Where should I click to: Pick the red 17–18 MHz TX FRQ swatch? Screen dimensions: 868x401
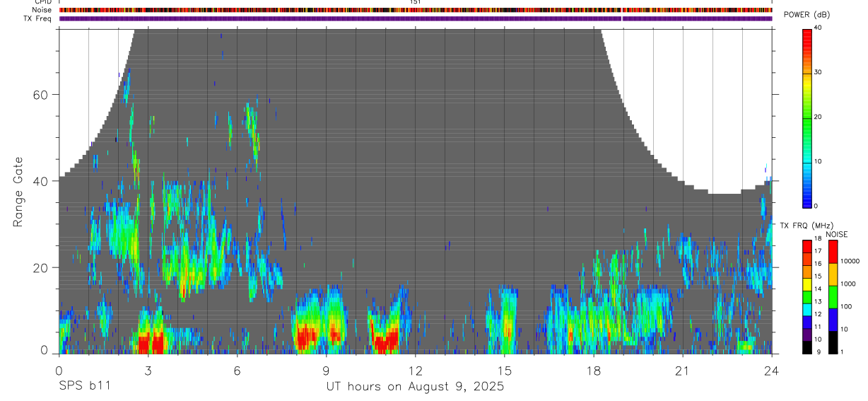(807, 246)
